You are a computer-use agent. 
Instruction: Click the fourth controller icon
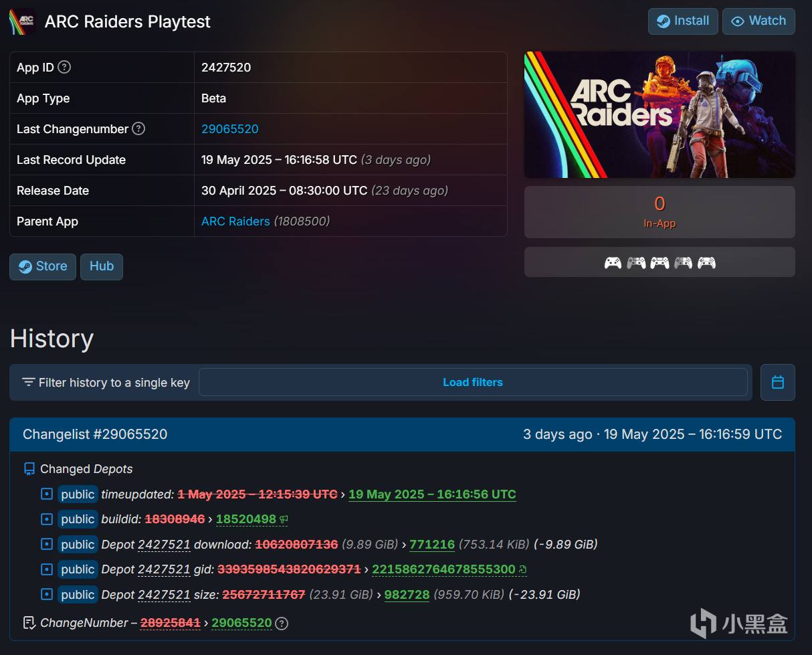point(683,263)
